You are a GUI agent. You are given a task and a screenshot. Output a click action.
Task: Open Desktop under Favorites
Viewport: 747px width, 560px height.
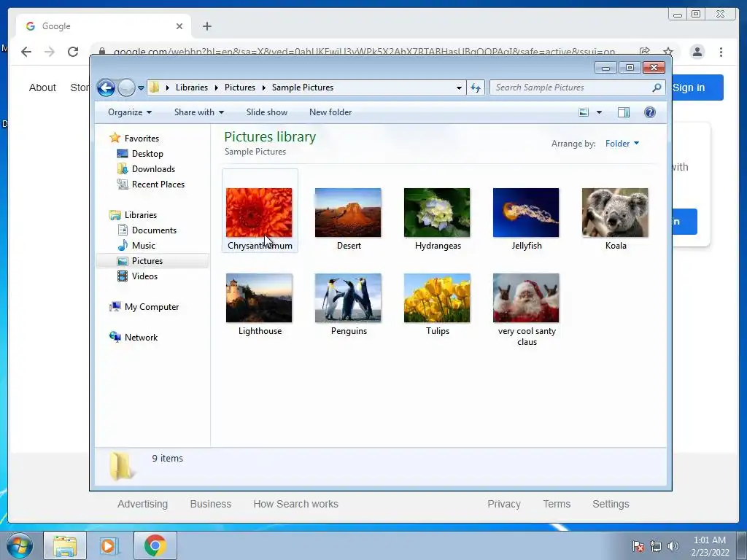pyautogui.click(x=147, y=154)
